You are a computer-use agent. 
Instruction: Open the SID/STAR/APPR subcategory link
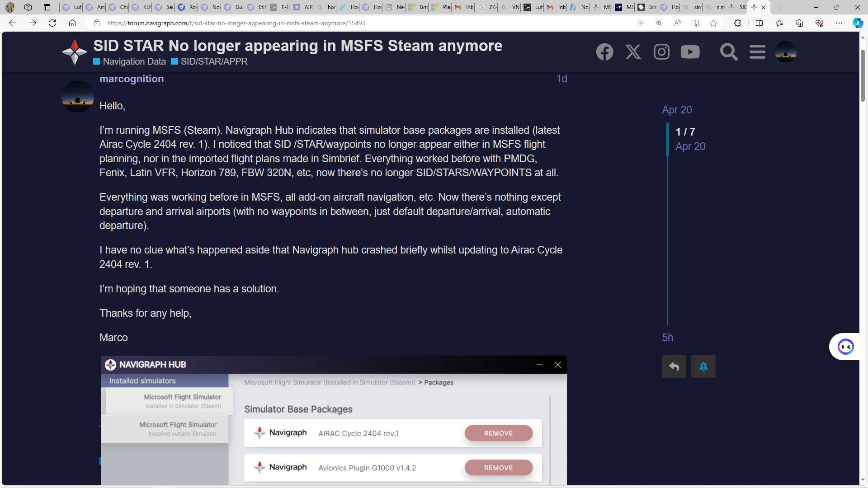213,61
